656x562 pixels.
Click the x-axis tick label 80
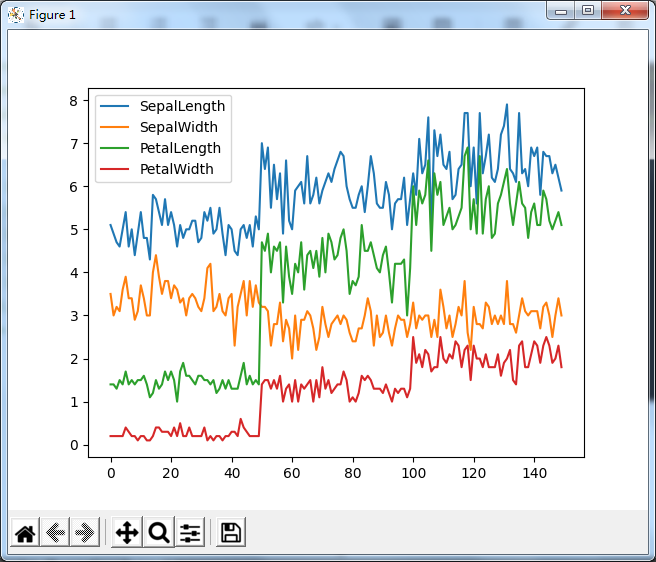[352, 473]
